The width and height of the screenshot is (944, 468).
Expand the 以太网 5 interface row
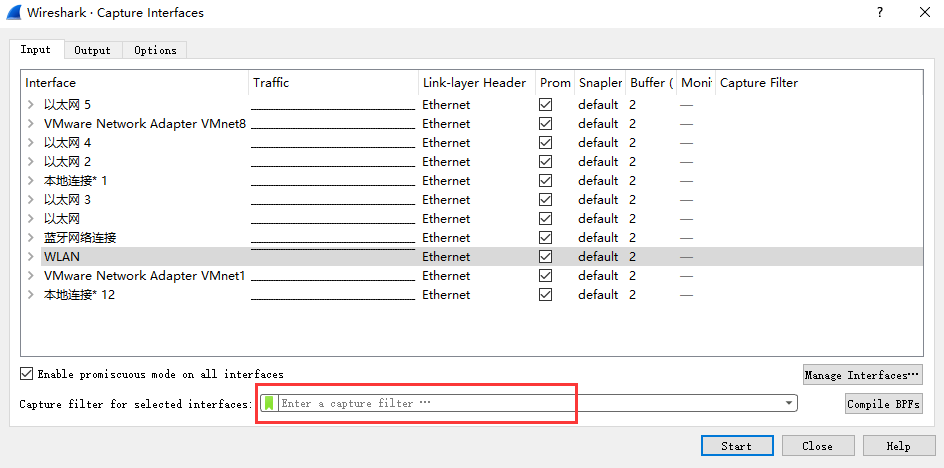31,105
